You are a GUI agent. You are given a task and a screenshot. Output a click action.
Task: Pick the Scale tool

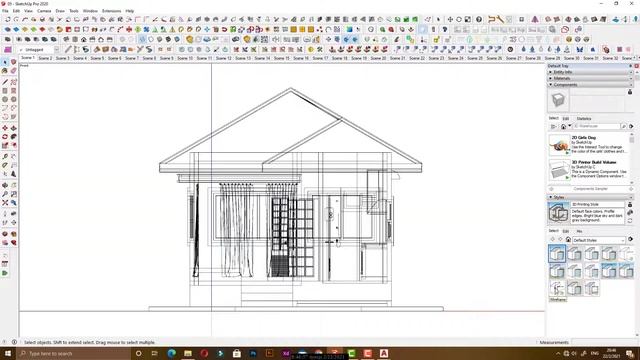click(5, 145)
